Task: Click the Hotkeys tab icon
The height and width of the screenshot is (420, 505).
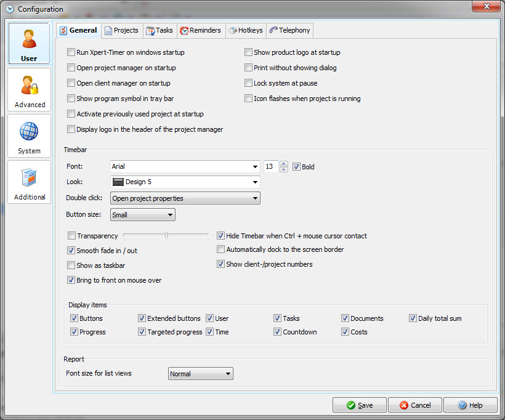Action: click(x=232, y=30)
